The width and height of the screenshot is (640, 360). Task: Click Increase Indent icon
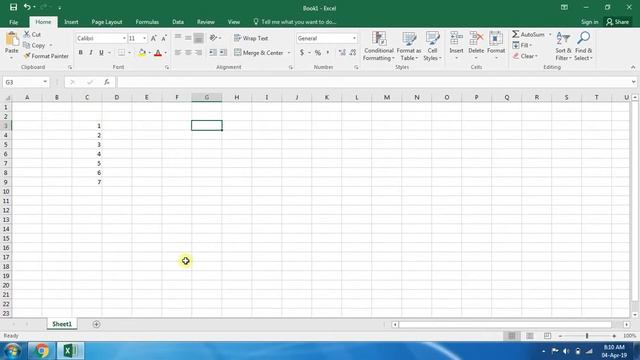pos(223,53)
